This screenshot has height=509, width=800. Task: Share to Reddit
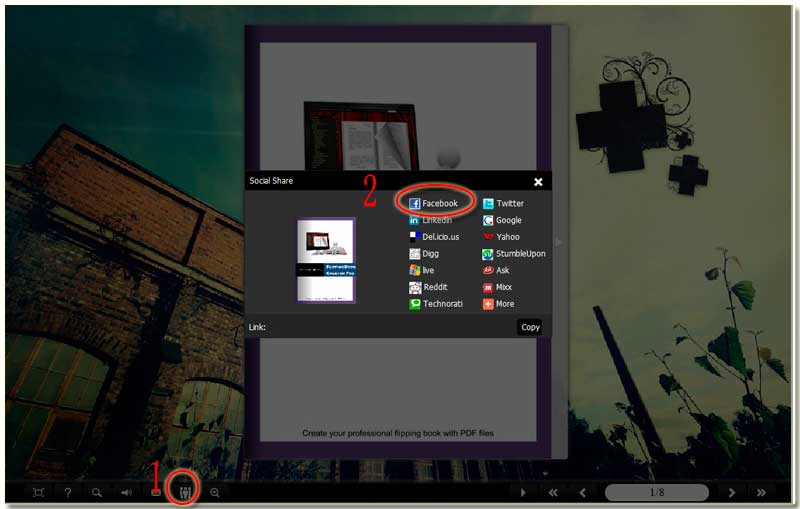point(428,287)
